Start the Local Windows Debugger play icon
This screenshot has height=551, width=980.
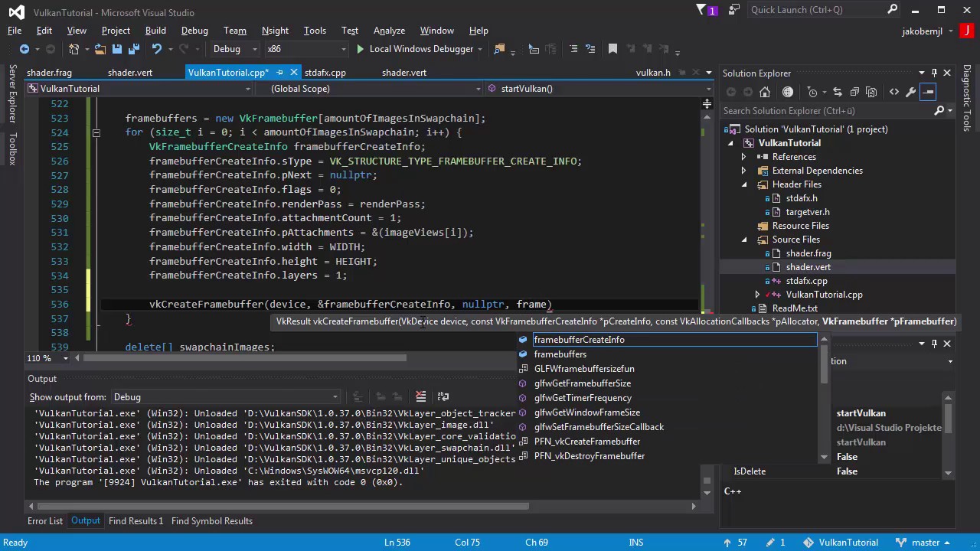pos(360,49)
